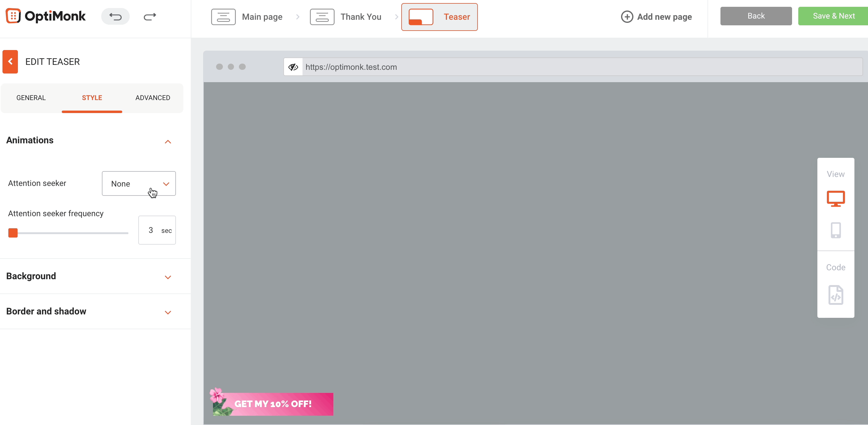Select the Teaser page step
The image size is (868, 425).
coord(439,17)
